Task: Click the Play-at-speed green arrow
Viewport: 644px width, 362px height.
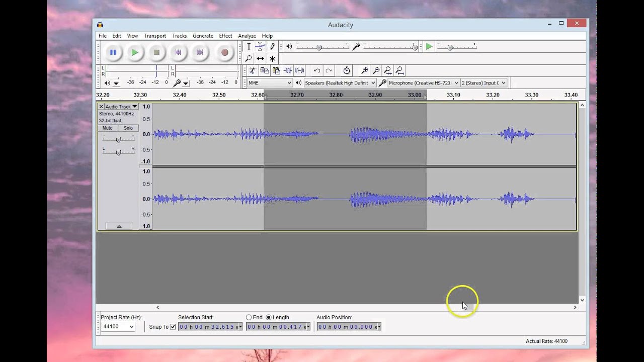Action: pos(429,46)
